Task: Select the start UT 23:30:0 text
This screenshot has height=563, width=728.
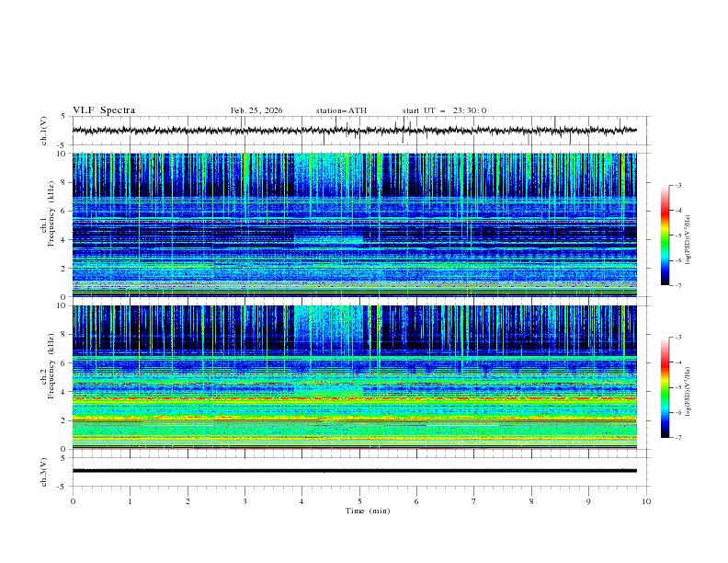Action: click(444, 110)
